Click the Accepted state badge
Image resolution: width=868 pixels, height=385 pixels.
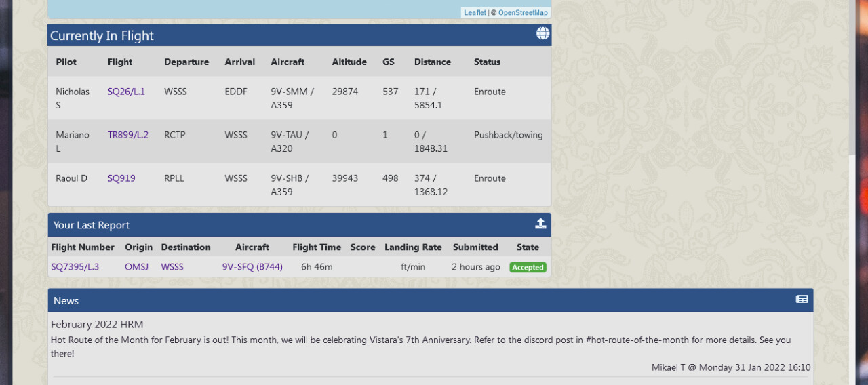(528, 268)
